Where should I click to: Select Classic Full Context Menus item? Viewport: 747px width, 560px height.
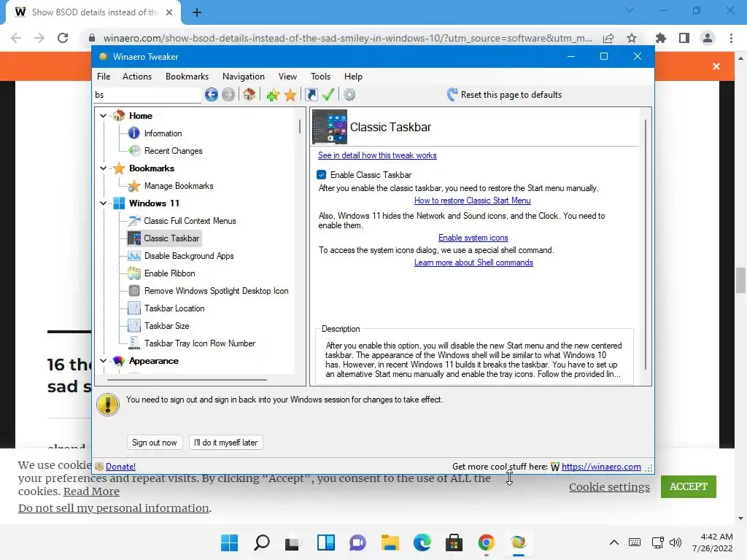(x=190, y=221)
